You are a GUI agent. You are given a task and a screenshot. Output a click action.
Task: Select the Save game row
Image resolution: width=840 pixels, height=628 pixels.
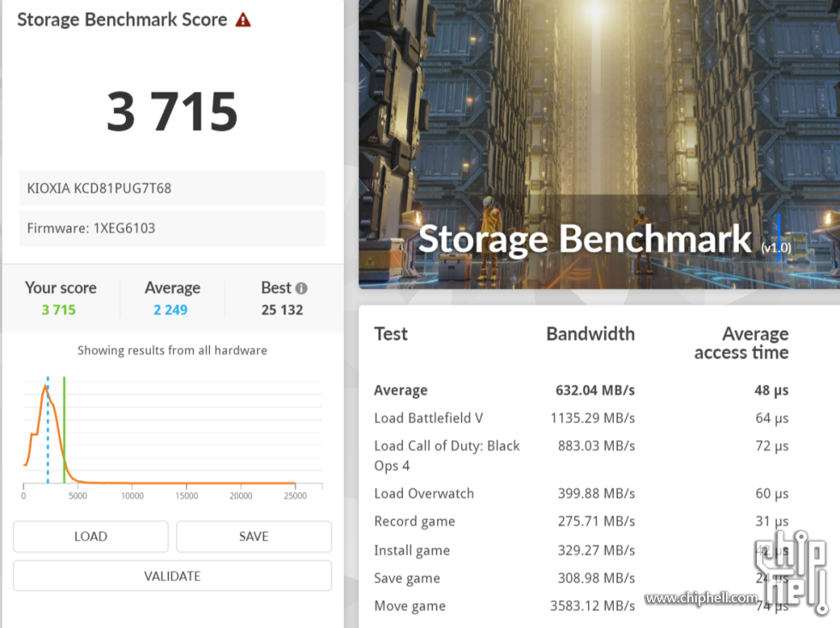(x=581, y=578)
